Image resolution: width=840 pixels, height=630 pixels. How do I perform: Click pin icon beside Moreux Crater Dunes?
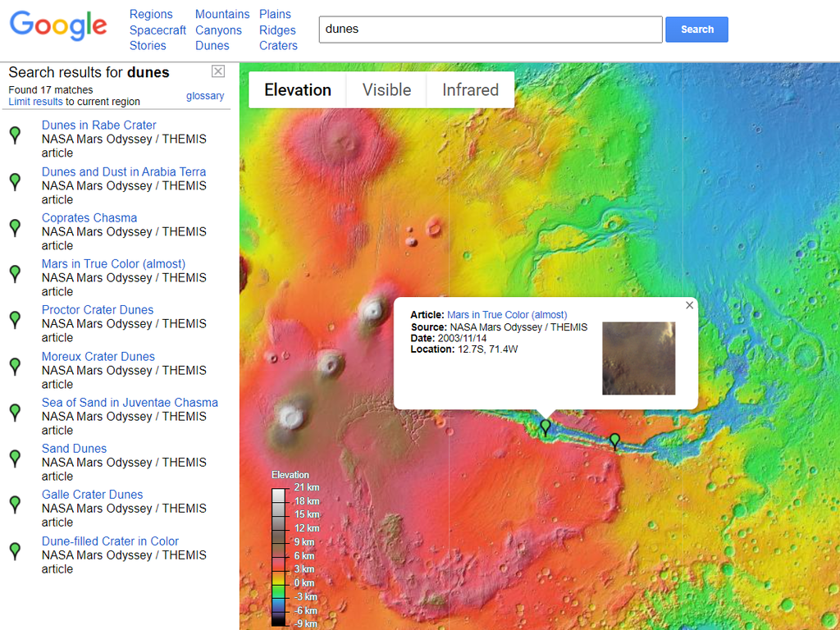[16, 367]
